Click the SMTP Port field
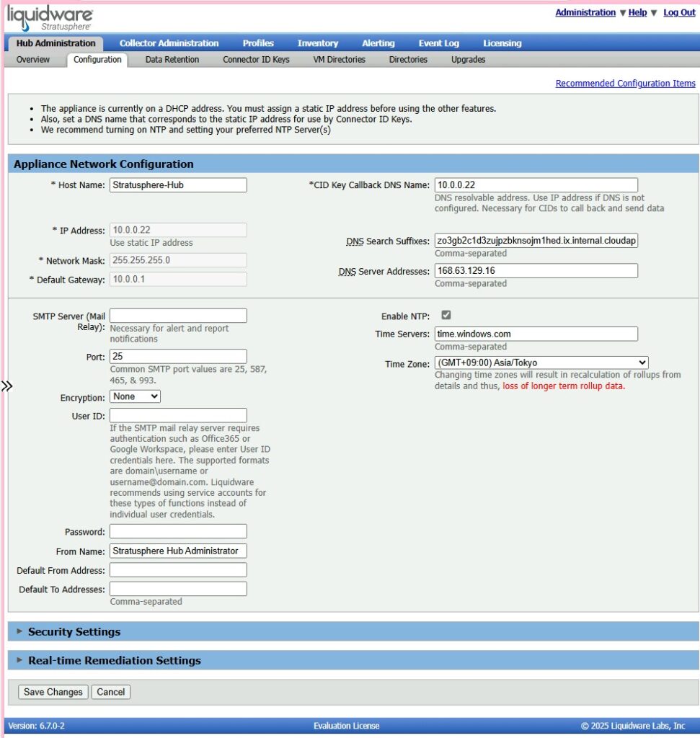The height and width of the screenshot is (738, 700). click(x=178, y=356)
